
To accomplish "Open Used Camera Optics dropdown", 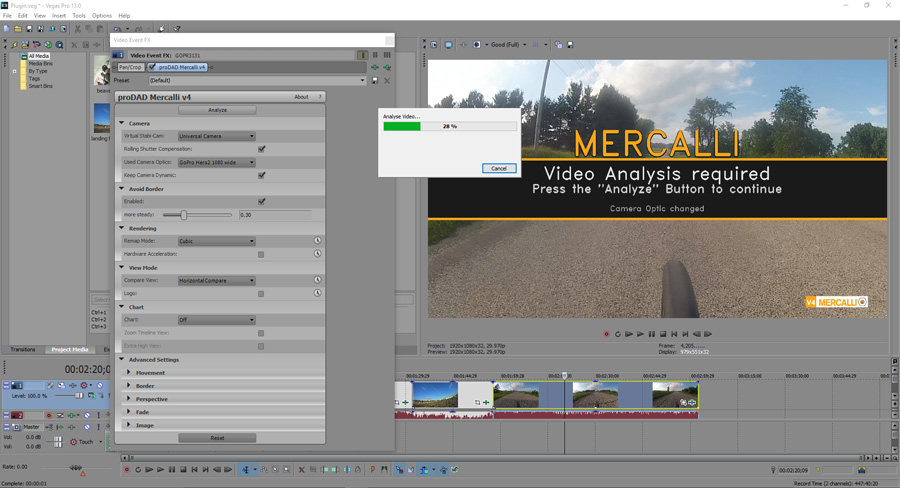I will coord(216,162).
